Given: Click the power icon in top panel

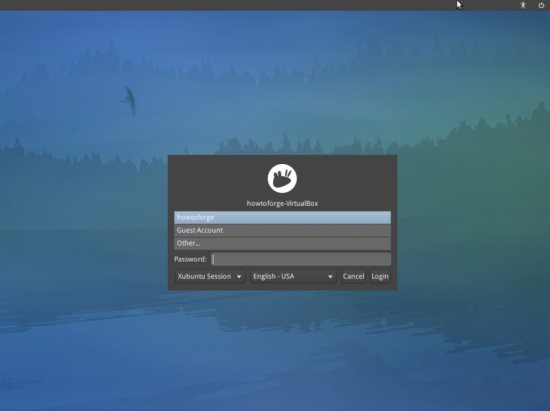Looking at the screenshot, I should click(x=541, y=5).
